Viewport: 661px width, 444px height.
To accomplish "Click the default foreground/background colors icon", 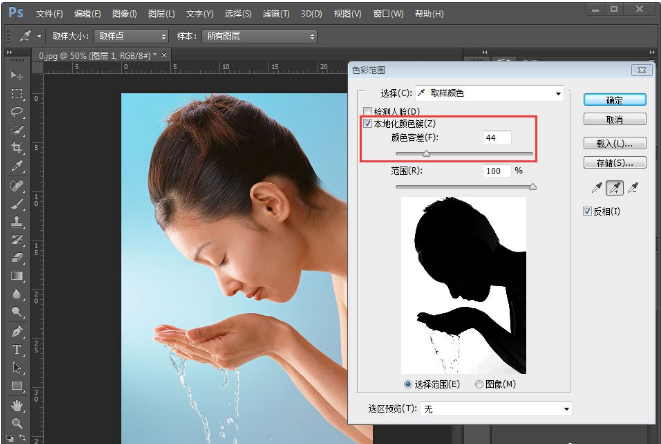I will tap(10, 439).
